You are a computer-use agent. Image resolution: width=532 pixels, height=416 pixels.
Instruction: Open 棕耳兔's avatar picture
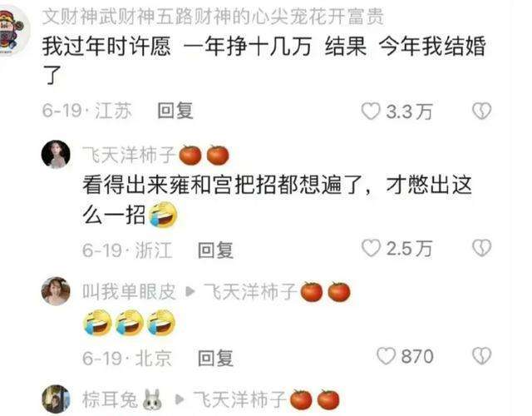[x=56, y=399]
